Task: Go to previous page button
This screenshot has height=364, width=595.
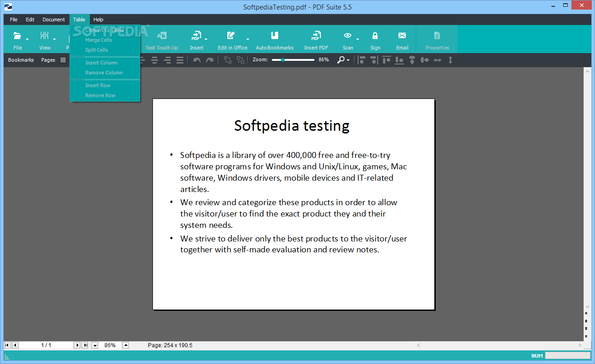Action: [15, 345]
